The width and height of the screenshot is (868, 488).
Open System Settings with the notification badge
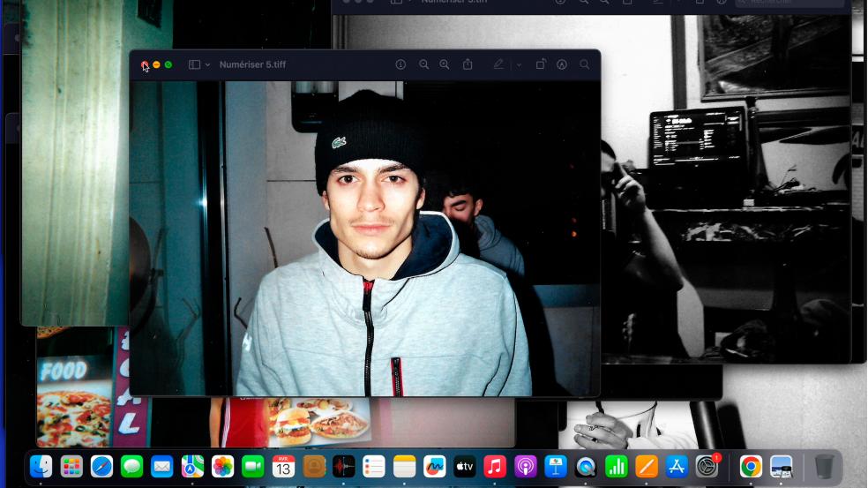click(x=707, y=467)
